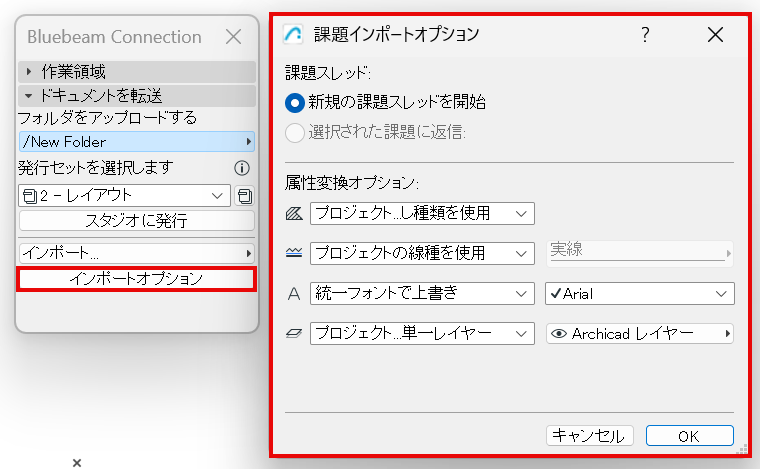Open the 2 - レイアウト publisher set dropdown
Viewport: 760px width, 469px height.
click(x=125, y=196)
